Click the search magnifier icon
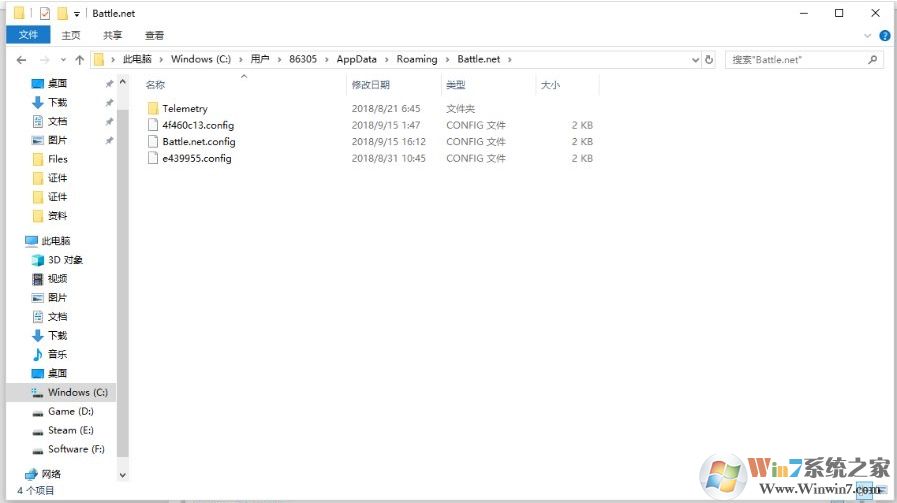This screenshot has height=503, width=897. (872, 60)
